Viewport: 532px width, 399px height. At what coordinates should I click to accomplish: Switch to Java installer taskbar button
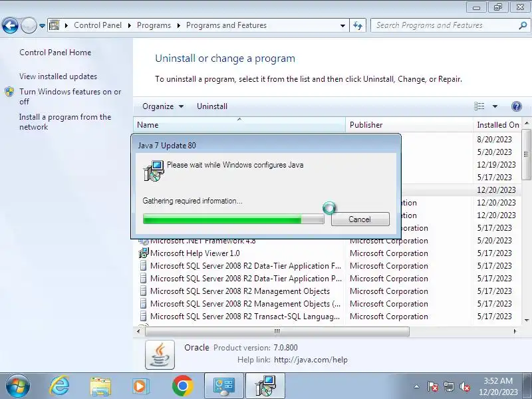click(265, 386)
